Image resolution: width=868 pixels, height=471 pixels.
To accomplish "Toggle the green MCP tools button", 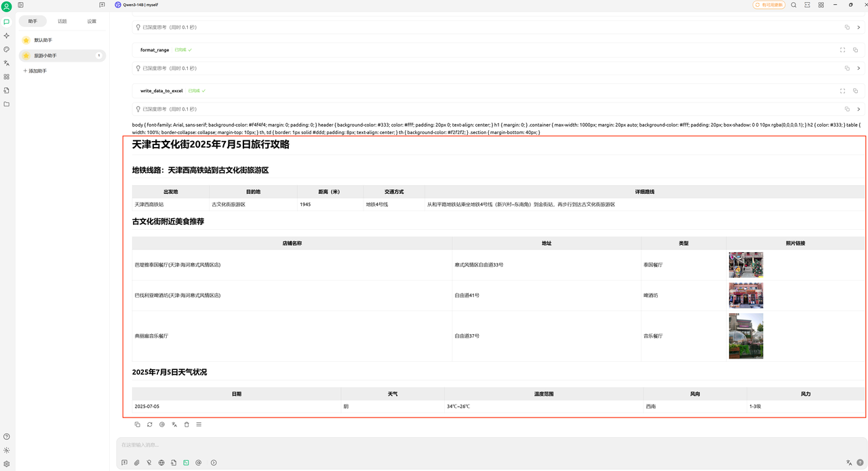I will click(186, 463).
